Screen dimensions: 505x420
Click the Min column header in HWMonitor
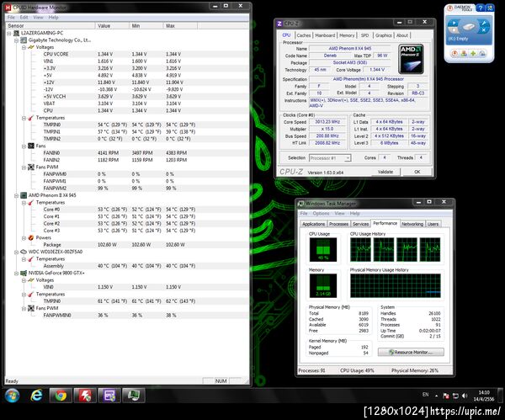tap(146, 26)
